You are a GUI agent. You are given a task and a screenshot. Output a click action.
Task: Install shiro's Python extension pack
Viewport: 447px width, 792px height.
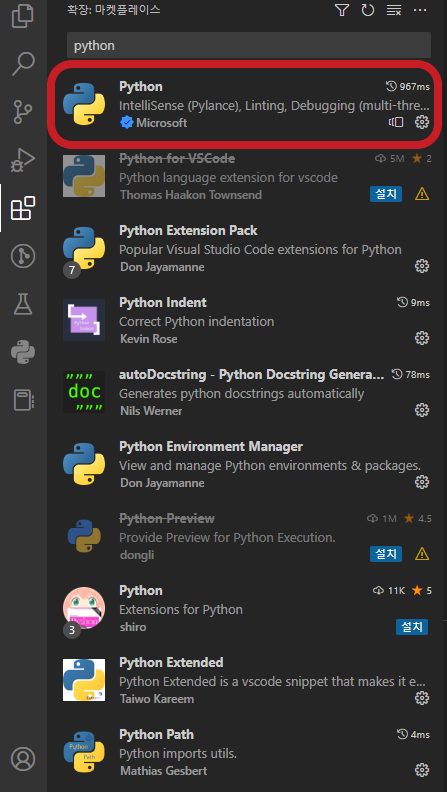[x=412, y=626]
